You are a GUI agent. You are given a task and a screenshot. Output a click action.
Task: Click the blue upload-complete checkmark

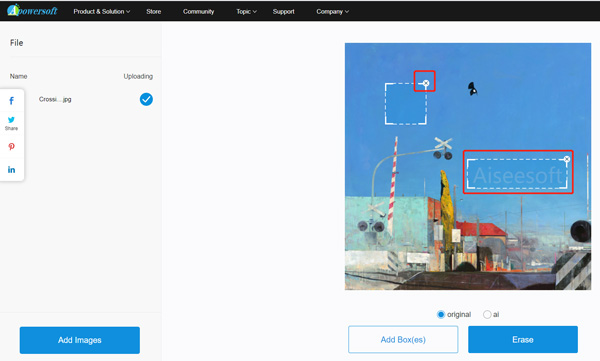click(x=146, y=100)
